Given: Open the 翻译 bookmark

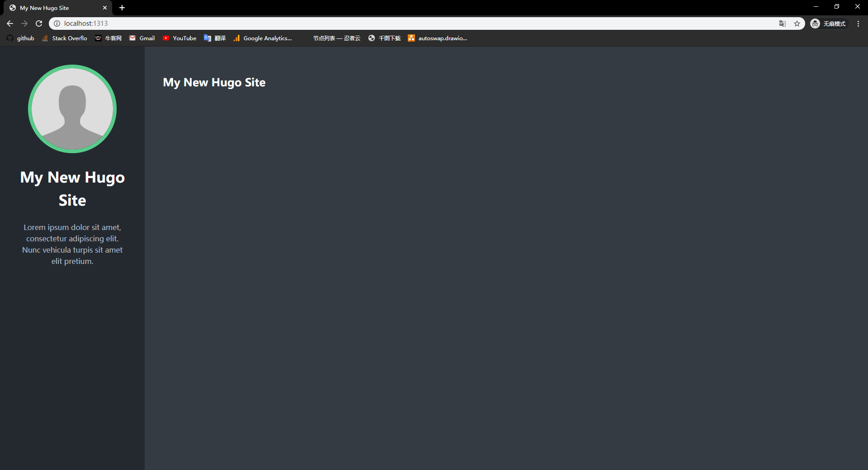Looking at the screenshot, I should tap(215, 38).
